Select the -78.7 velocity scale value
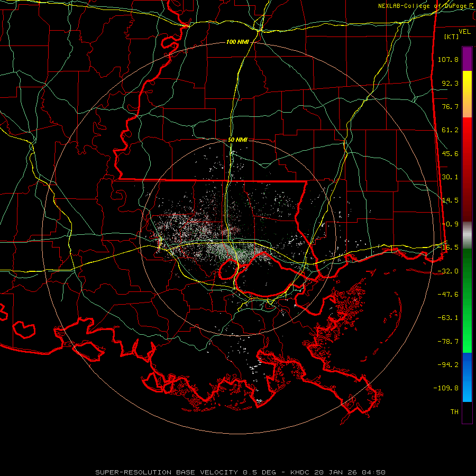The width and height of the screenshot is (476, 476). point(448,342)
